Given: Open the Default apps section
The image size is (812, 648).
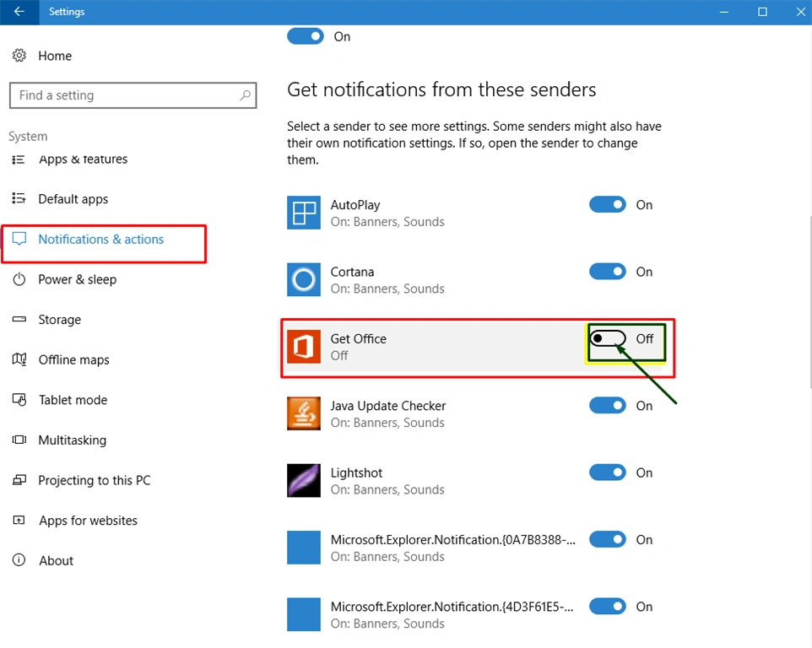Looking at the screenshot, I should (73, 199).
